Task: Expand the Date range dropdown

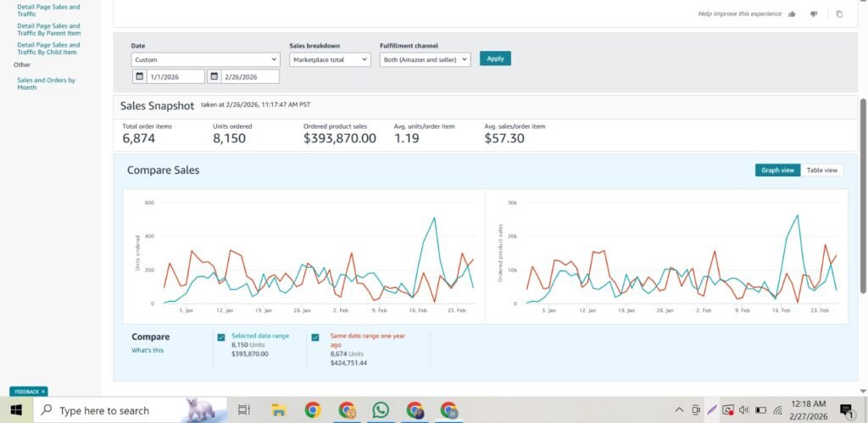Action: tap(206, 60)
